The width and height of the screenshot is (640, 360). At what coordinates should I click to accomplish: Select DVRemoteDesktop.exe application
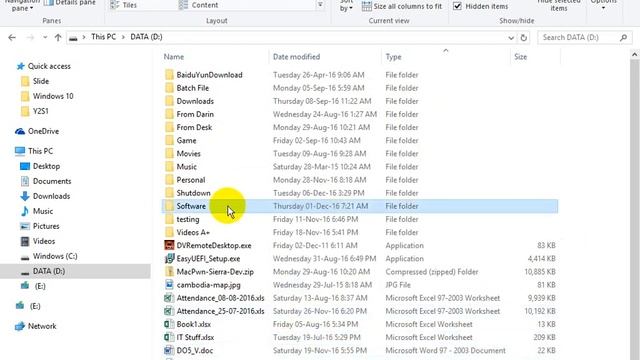(208, 245)
